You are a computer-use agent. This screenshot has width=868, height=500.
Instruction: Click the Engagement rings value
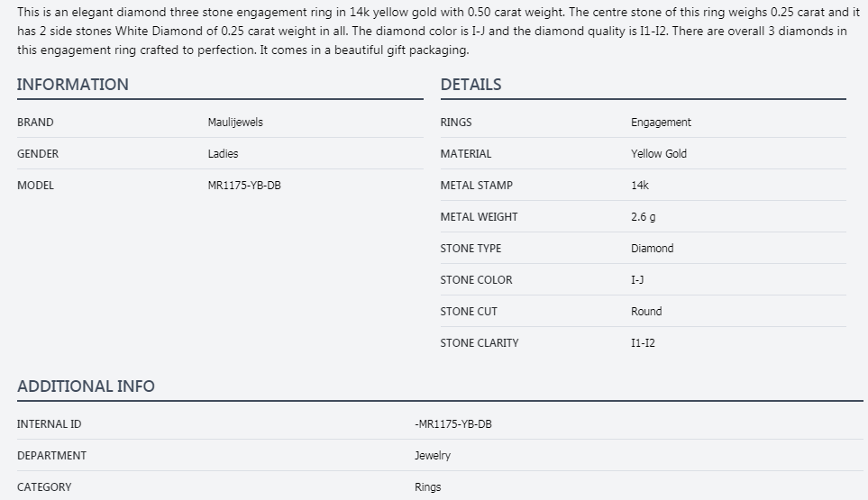pyautogui.click(x=661, y=123)
